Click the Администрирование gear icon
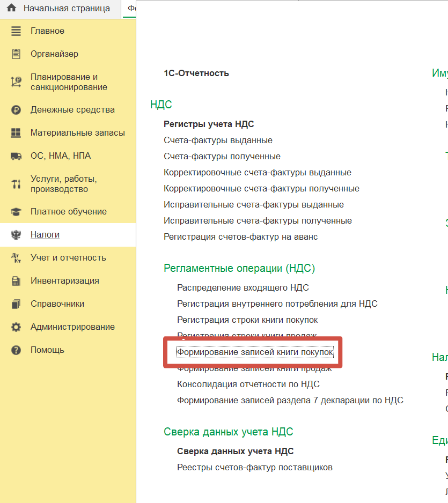Image resolution: width=448 pixels, height=503 pixels. [16, 327]
